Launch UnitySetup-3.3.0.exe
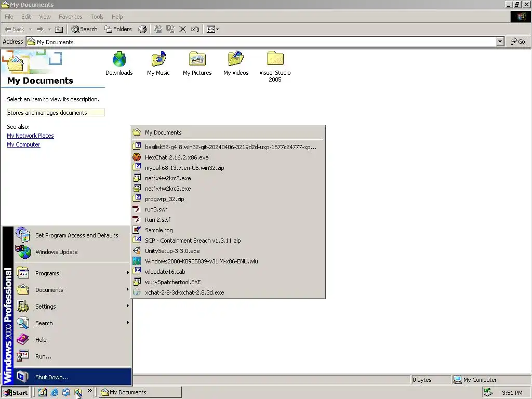 (x=228, y=251)
